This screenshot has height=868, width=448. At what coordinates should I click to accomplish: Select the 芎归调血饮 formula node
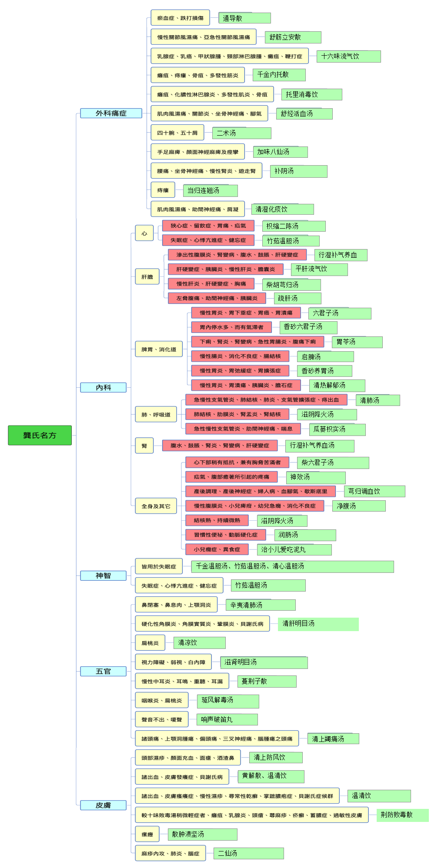click(374, 492)
